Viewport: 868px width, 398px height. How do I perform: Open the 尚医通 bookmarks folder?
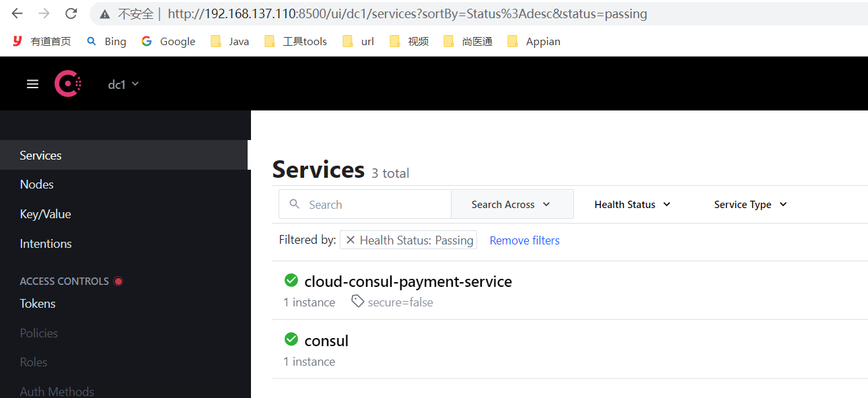pos(468,41)
